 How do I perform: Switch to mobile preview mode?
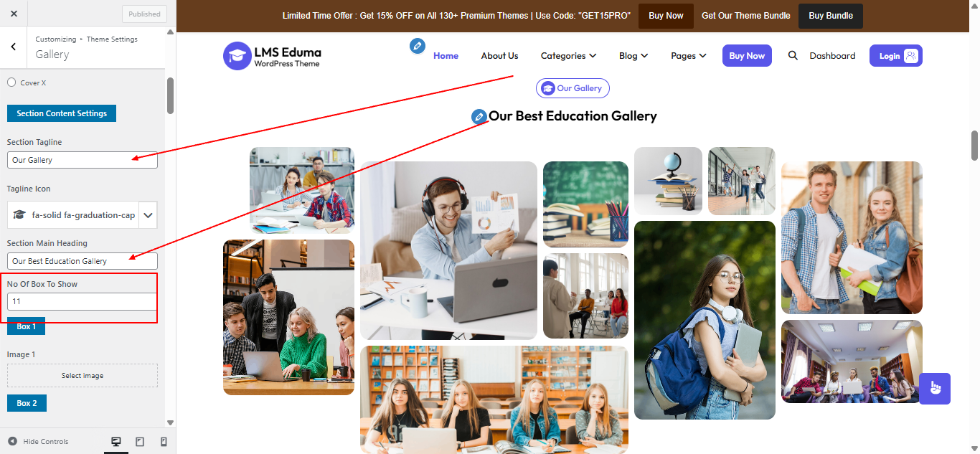pos(163,441)
